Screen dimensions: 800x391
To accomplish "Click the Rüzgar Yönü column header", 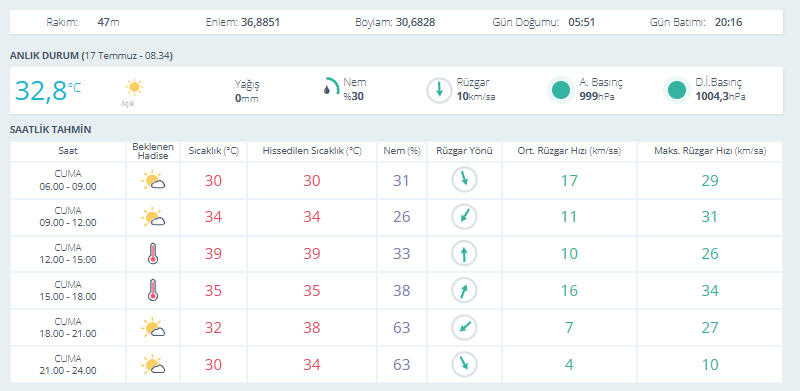I will [x=464, y=151].
